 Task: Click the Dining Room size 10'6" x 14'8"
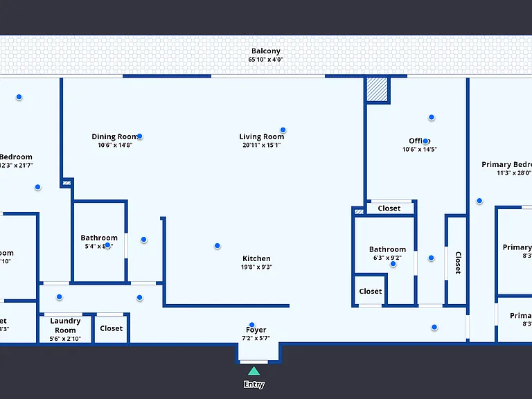click(115, 145)
